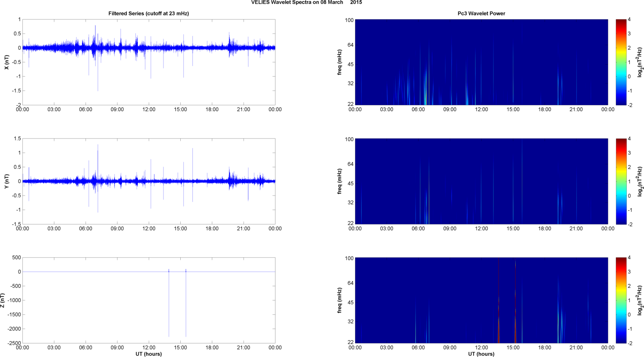Select the 'Filtered Series (cutoff at 23 mHz)' heading
Screen dimensions: 644x357
pyautogui.click(x=148, y=13)
